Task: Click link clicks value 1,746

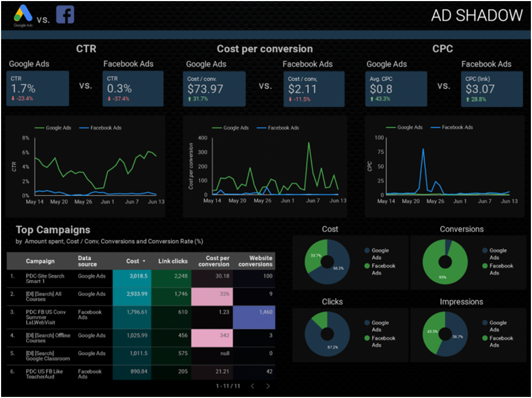Action: tap(181, 294)
